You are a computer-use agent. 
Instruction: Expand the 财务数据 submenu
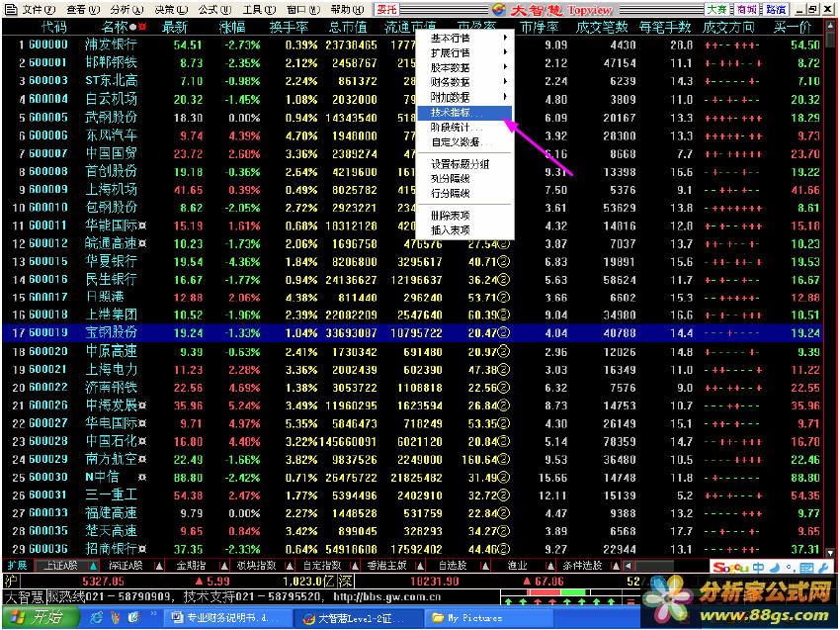(465, 82)
